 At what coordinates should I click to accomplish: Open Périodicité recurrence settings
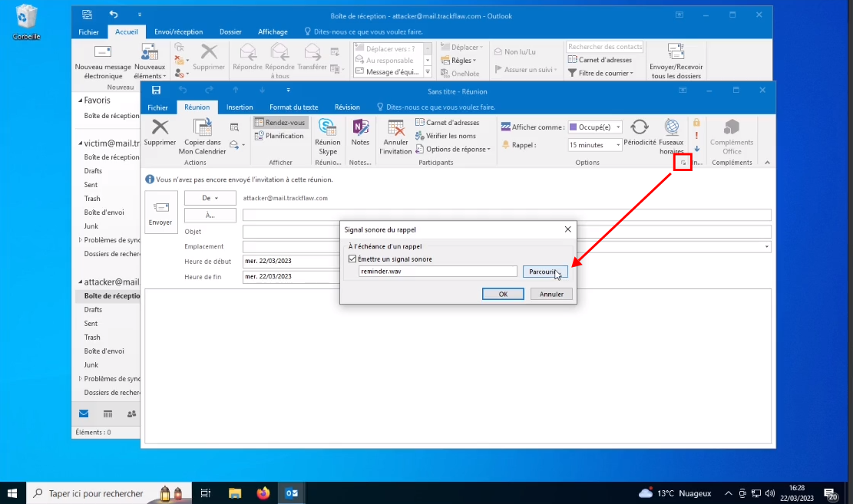coord(639,132)
